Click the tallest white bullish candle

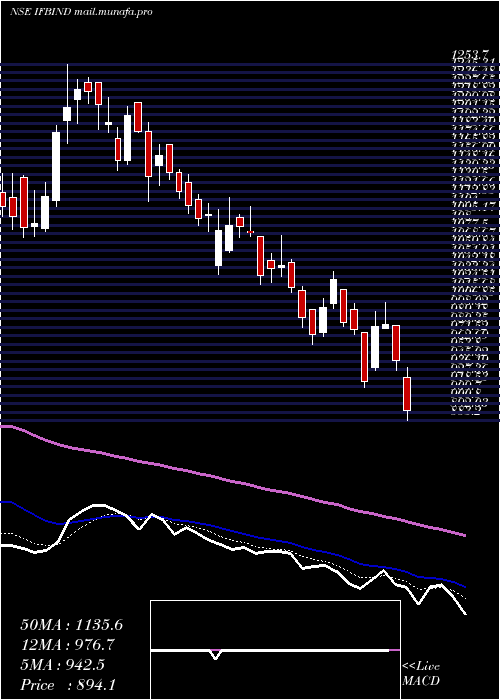click(x=56, y=166)
